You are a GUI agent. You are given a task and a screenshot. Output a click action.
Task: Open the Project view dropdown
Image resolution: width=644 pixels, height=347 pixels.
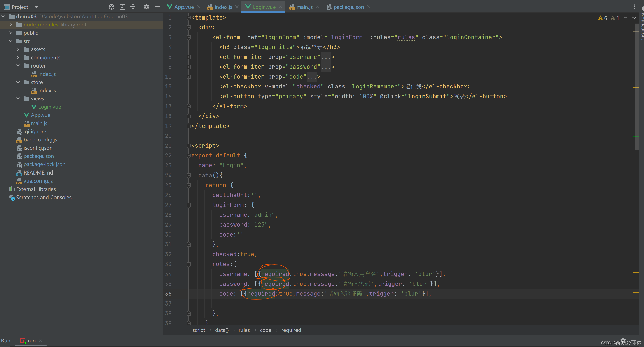[x=36, y=7]
